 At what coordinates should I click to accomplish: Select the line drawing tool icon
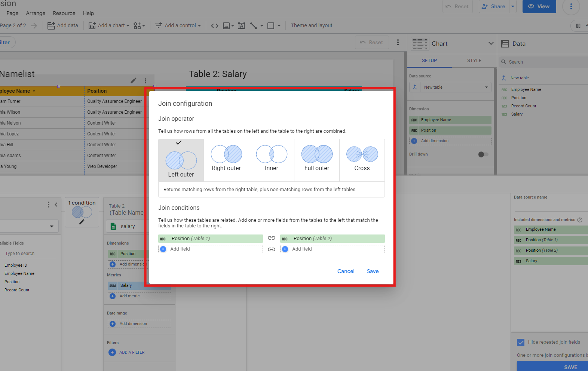pos(254,26)
